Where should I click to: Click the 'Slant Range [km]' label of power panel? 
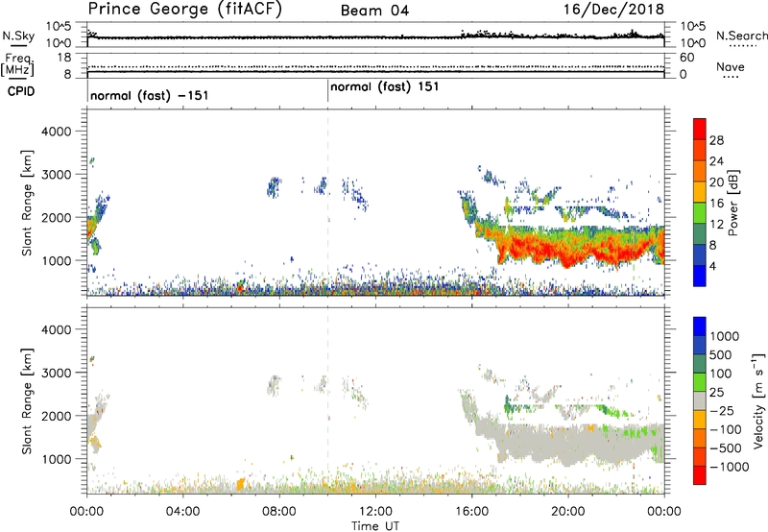tap(27, 203)
